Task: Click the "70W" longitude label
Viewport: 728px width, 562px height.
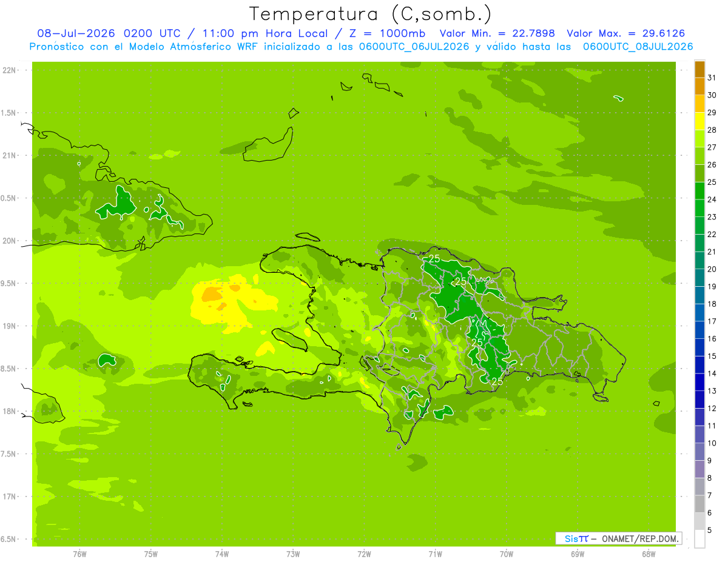Action: click(x=506, y=554)
